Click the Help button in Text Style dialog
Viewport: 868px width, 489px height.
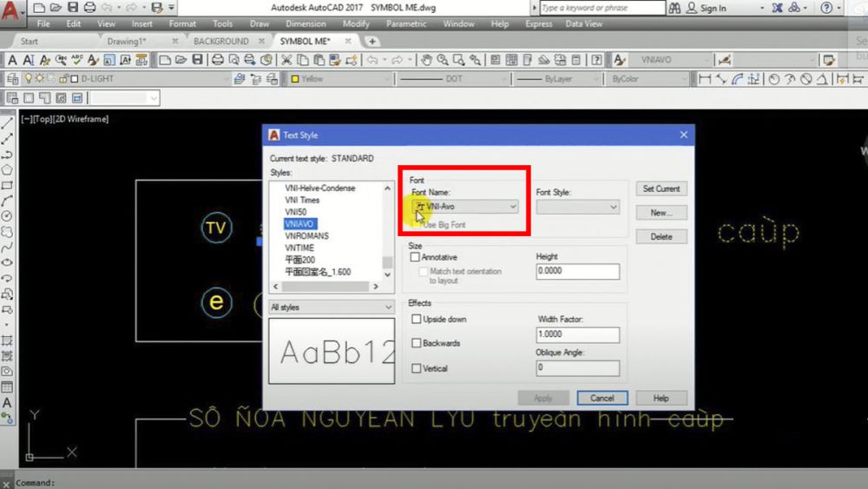click(661, 398)
